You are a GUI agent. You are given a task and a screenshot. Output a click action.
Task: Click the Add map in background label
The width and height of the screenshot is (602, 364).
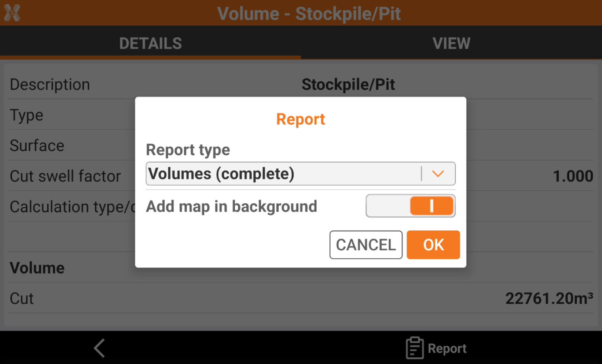231,206
